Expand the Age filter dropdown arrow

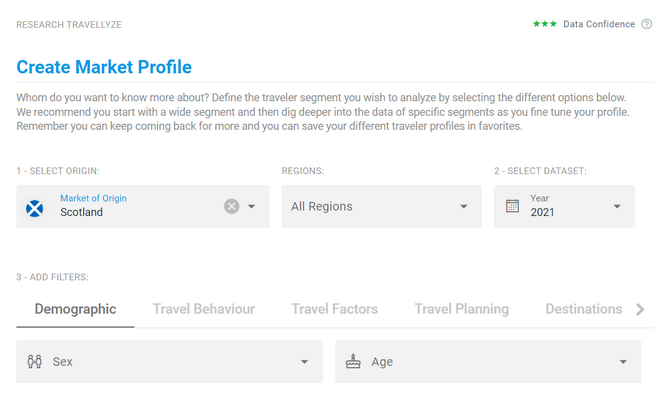(623, 362)
